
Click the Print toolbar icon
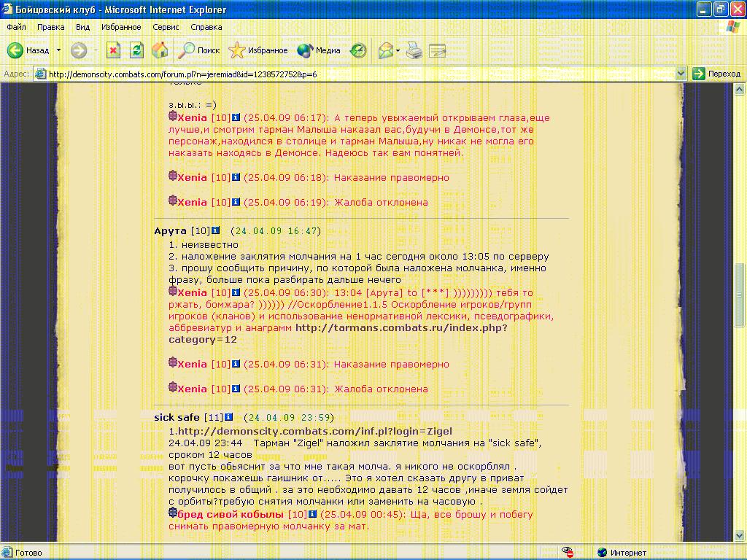click(414, 50)
